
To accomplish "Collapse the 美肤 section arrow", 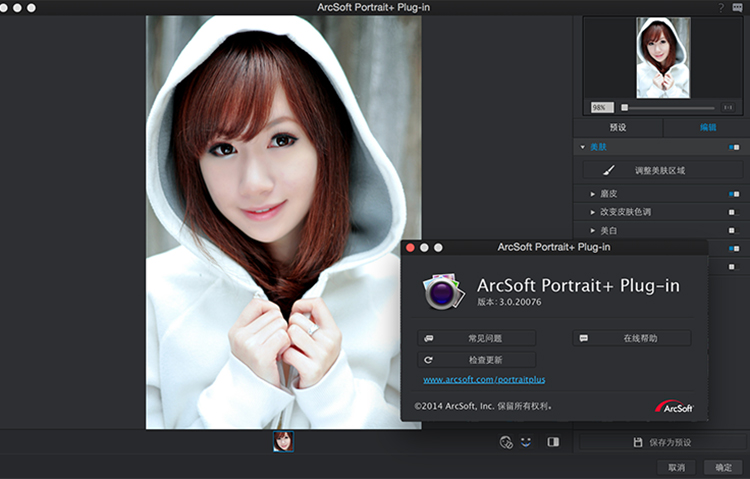I will tap(583, 147).
